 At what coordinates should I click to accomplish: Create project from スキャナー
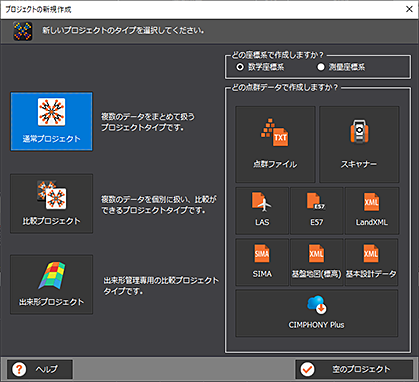(359, 144)
